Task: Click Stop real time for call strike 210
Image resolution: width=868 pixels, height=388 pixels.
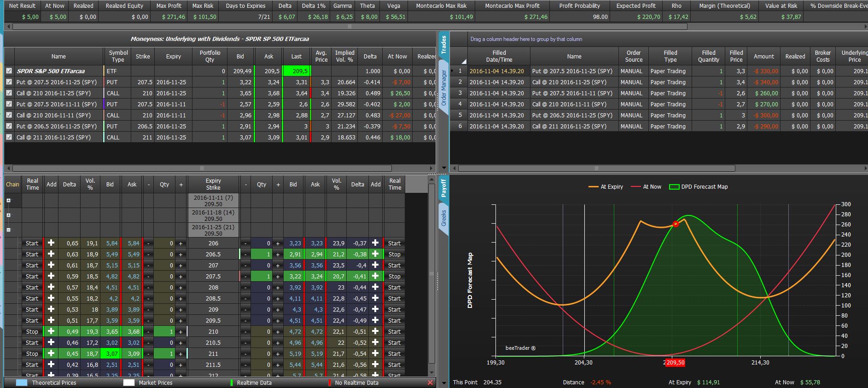Action: 32,331
